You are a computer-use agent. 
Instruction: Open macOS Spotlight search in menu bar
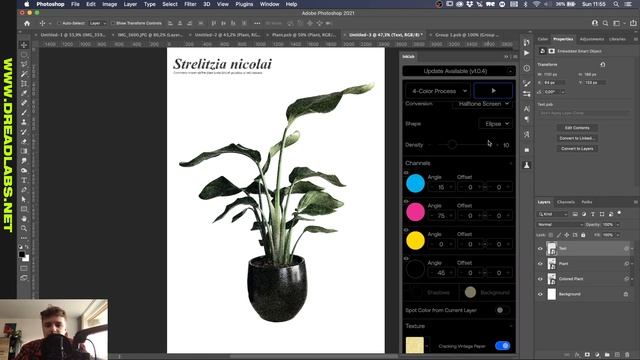(x=616, y=4)
